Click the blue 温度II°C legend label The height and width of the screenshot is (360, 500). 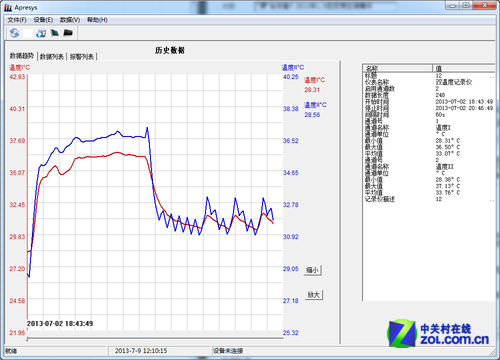[315, 105]
